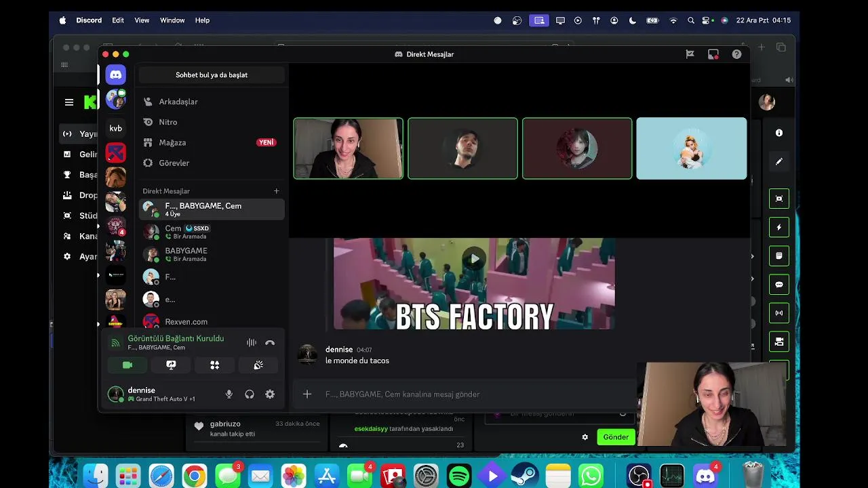This screenshot has width=868, height=488.
Task: Toggle the camera in the call panel
Action: pyautogui.click(x=127, y=365)
